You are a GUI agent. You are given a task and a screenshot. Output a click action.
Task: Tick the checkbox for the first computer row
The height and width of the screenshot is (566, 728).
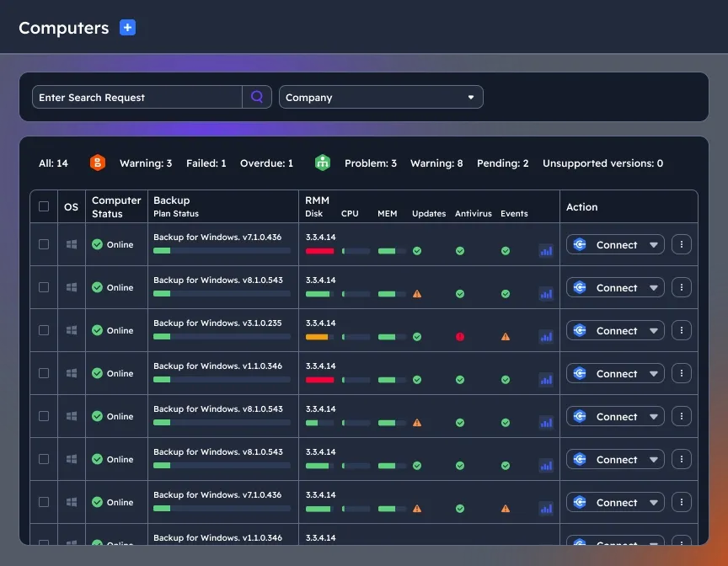coord(44,244)
